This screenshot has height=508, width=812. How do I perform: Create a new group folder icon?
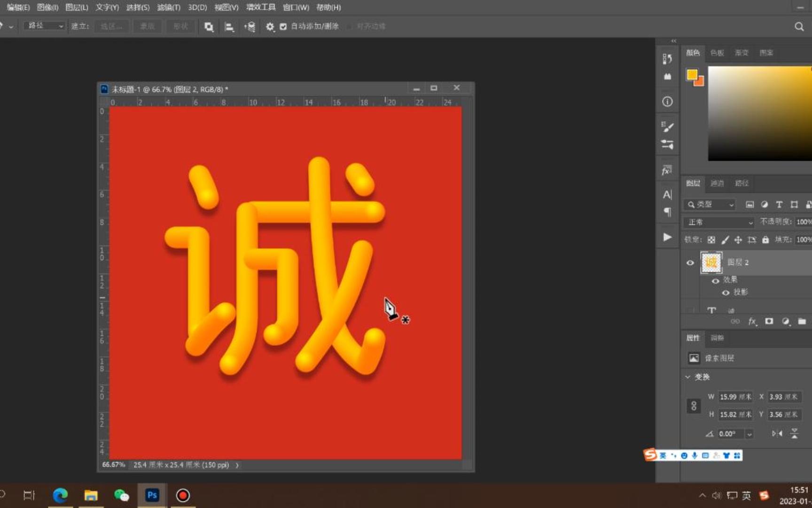[x=802, y=322]
